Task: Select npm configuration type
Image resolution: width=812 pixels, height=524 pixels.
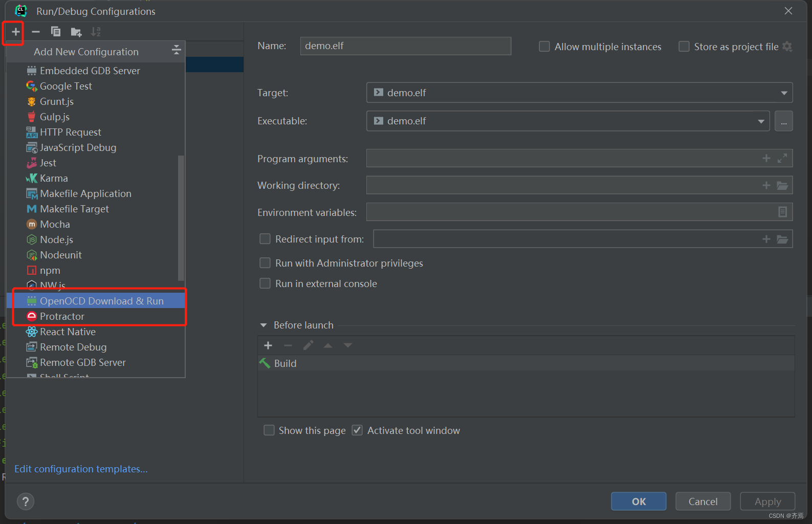Action: tap(92, 270)
